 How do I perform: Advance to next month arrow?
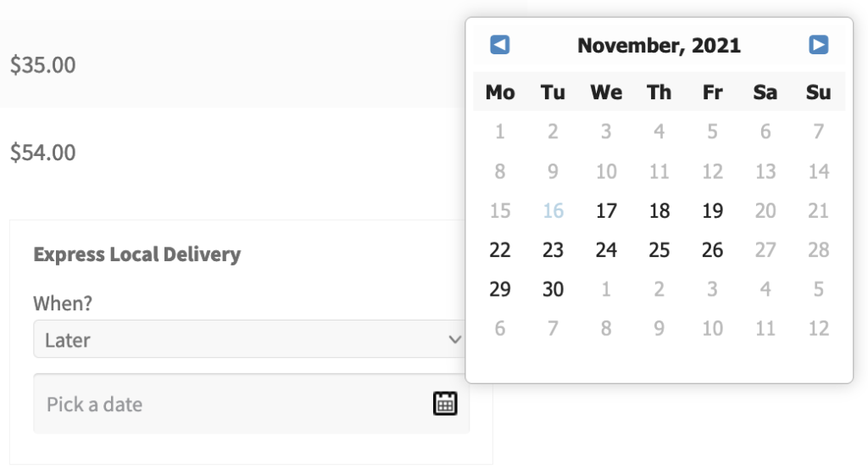818,45
